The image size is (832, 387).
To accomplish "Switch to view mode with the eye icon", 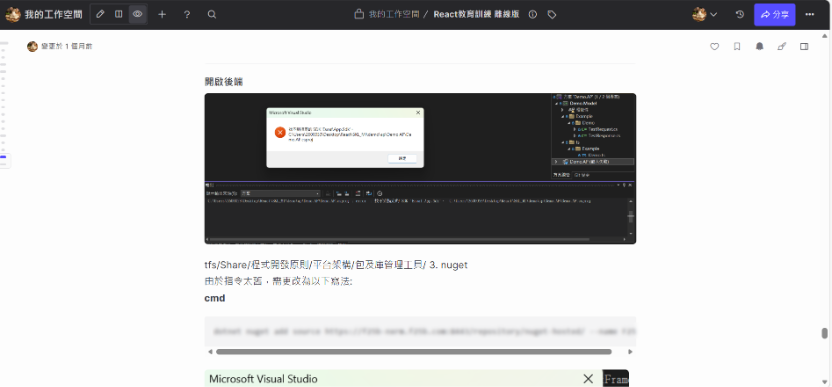I will click(x=137, y=14).
